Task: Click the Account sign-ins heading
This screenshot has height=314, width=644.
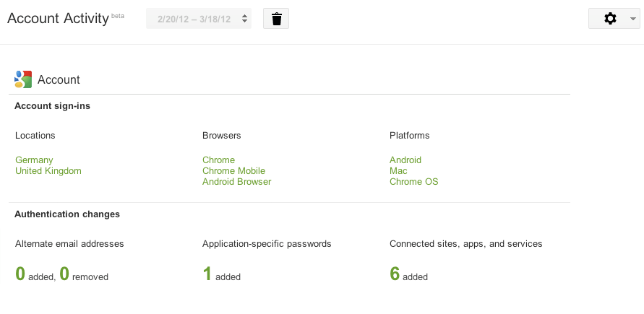Action: (52, 106)
